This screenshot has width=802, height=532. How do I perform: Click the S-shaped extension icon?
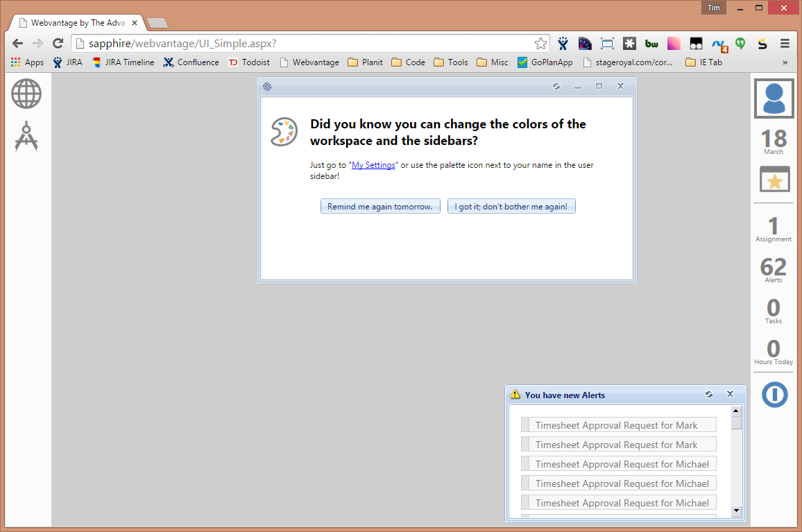coord(762,44)
